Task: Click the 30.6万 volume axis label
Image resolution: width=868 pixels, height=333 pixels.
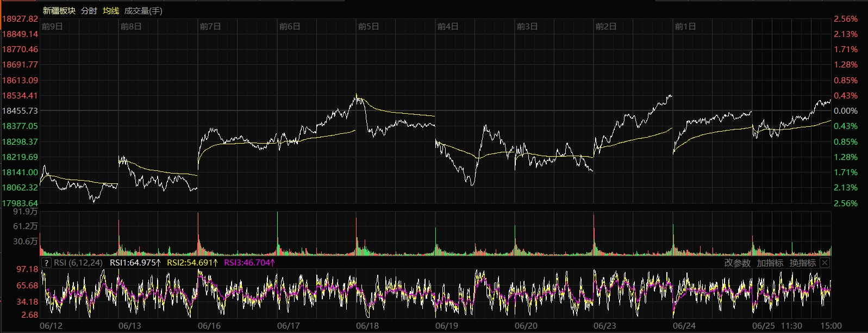Action: coord(26,241)
